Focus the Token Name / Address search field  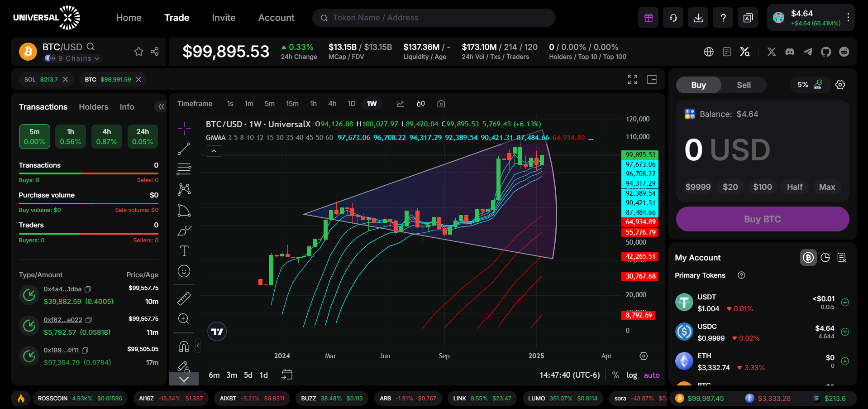point(434,18)
